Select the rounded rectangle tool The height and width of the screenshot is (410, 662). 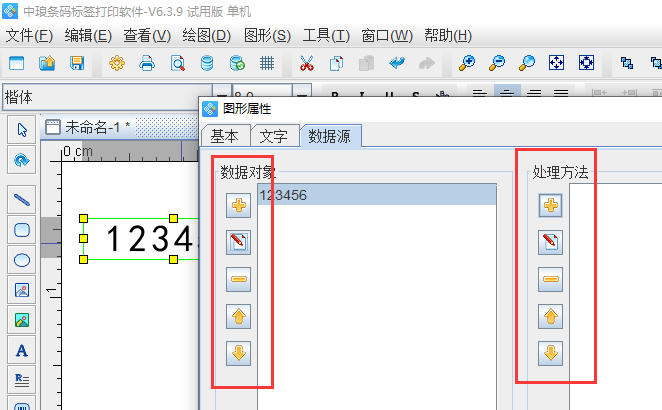[x=22, y=230]
